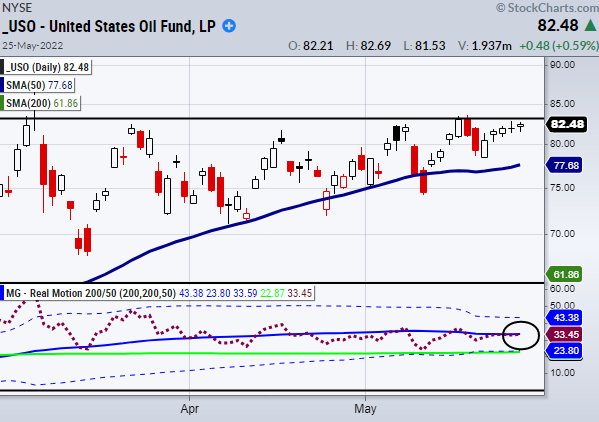599x422 pixels.
Task: Click the MG - Real Motion 200/50 indicator label
Action: [157, 293]
